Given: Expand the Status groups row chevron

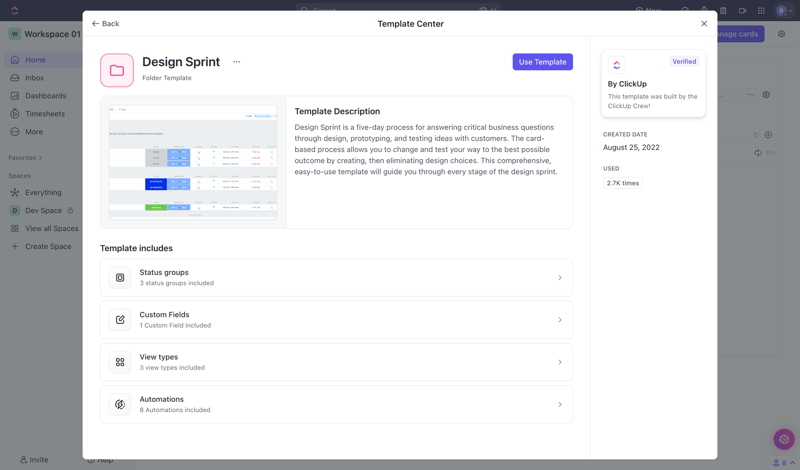Looking at the screenshot, I should pyautogui.click(x=560, y=278).
